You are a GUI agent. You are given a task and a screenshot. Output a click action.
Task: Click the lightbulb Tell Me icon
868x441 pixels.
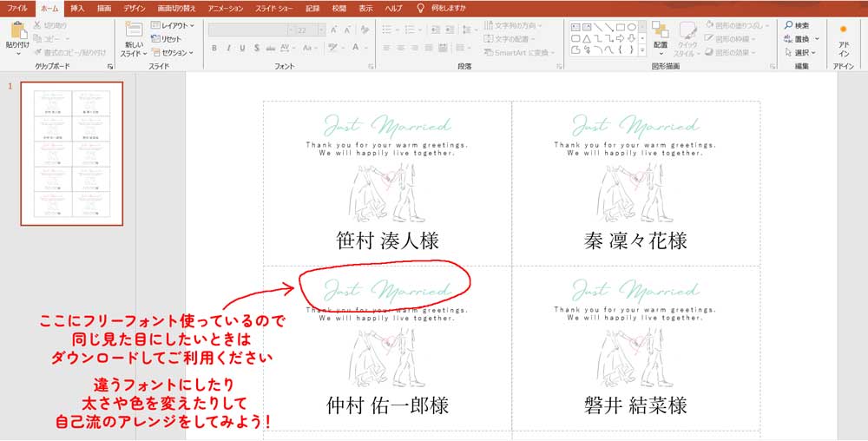[x=421, y=8]
